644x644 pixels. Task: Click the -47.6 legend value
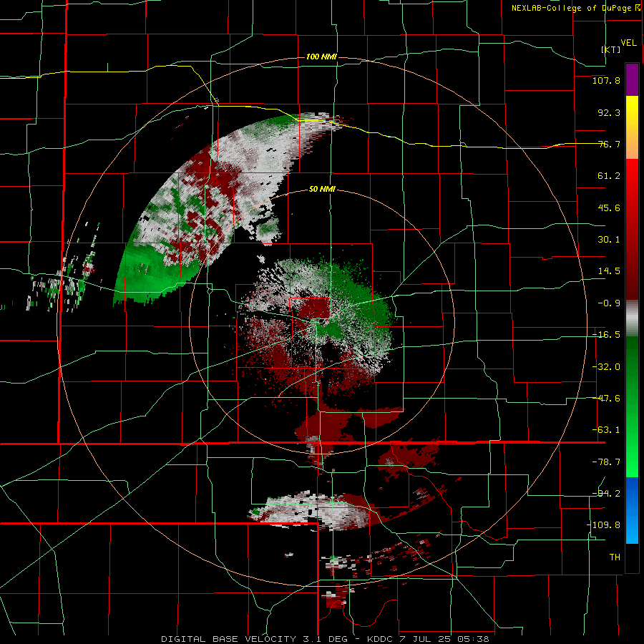(606, 399)
